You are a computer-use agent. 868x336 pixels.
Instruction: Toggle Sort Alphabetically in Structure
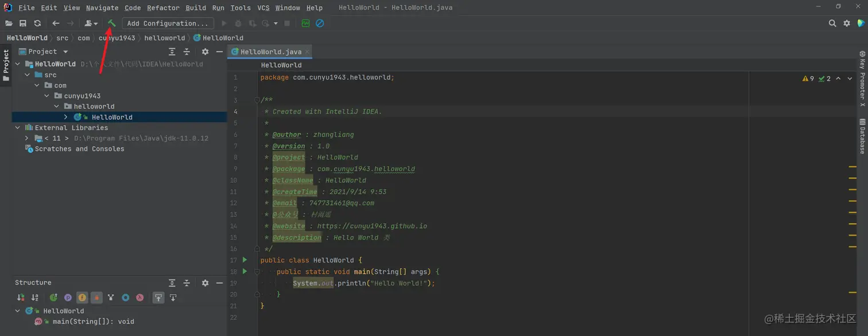(x=35, y=298)
